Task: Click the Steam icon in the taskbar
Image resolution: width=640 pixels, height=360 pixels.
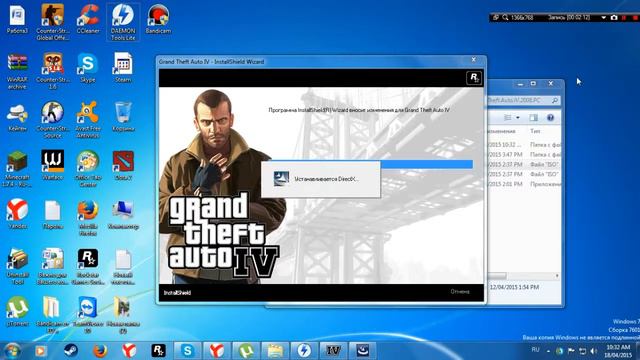Action: point(70,351)
